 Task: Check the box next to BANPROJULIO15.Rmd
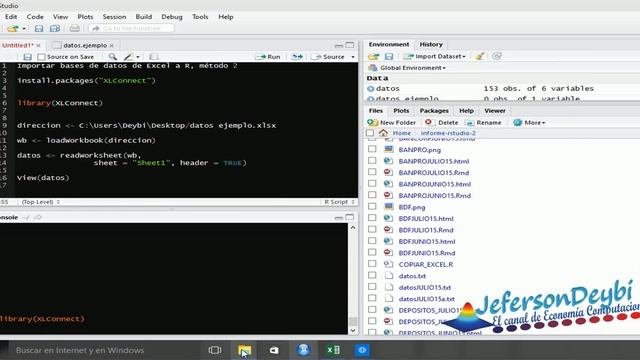(372, 172)
